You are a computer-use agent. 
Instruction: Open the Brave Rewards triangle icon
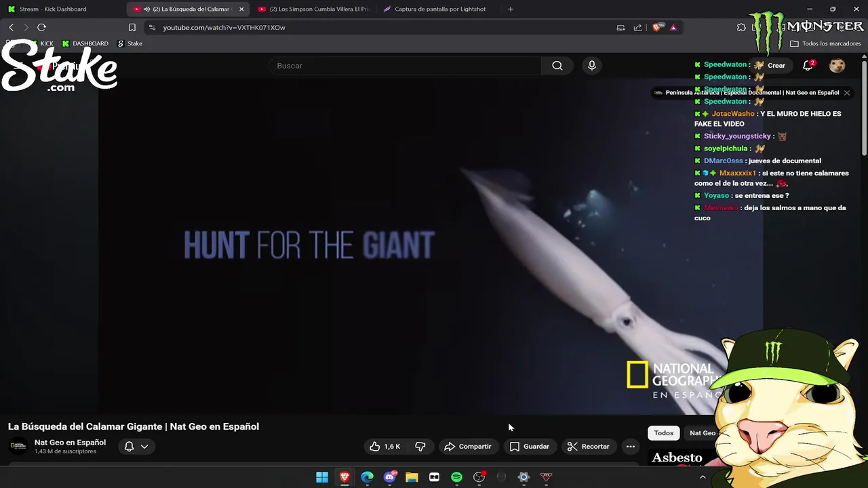[673, 28]
